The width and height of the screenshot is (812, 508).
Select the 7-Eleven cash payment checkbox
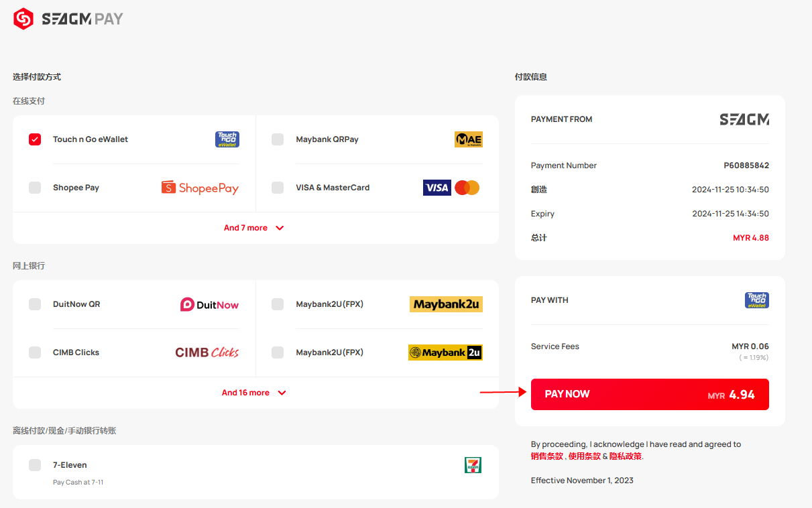[35, 465]
